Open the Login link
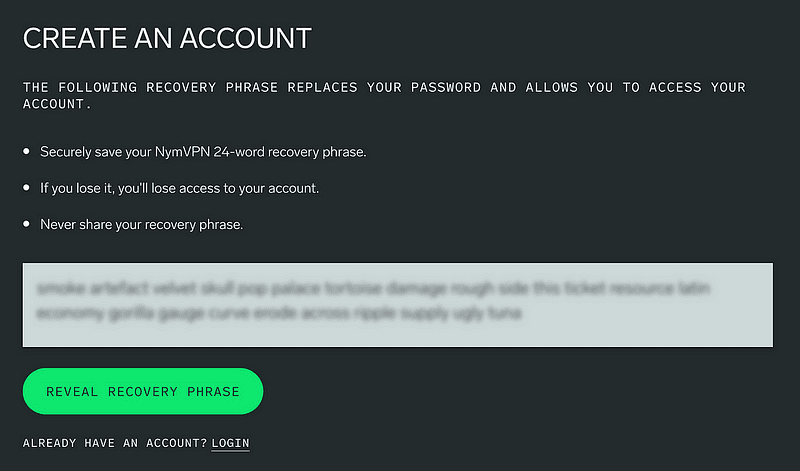The height and width of the screenshot is (471, 800). coord(230,443)
